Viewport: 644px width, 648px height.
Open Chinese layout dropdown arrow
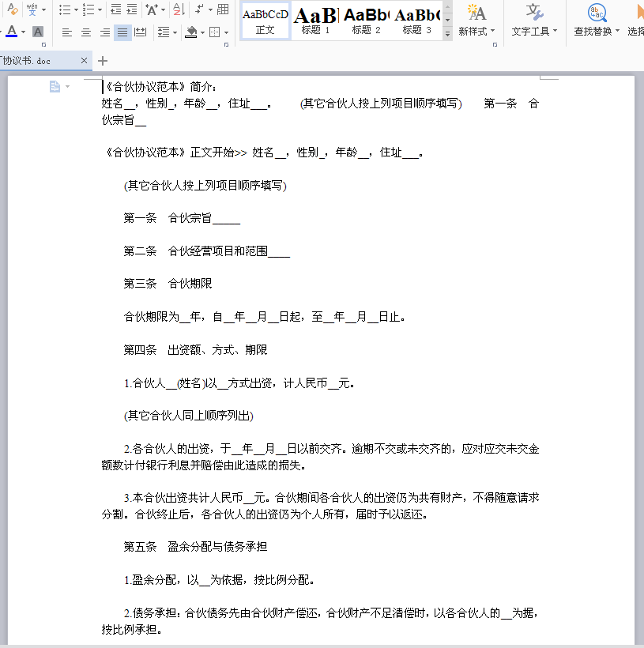[164, 10]
